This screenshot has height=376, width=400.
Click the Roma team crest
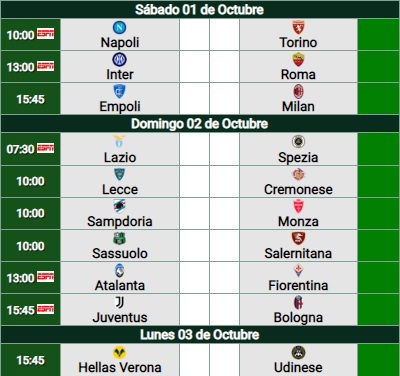(298, 59)
